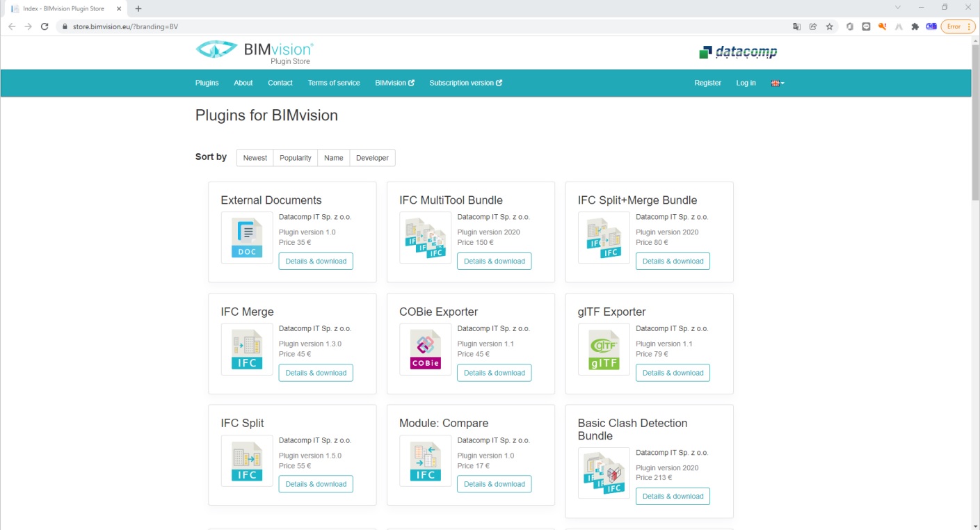Open the tab search chevron in the title bar
The image size is (980, 530).
pos(898,7)
